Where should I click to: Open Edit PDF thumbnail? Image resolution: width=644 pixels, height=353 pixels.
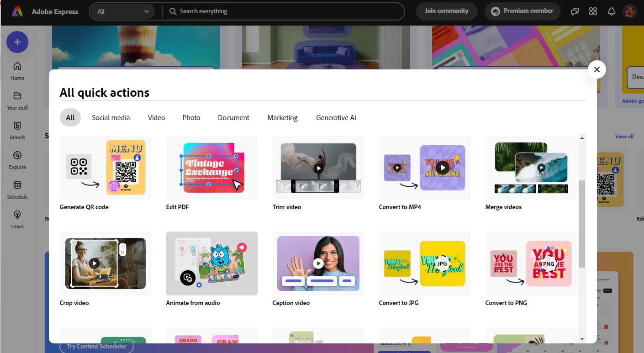pos(212,168)
